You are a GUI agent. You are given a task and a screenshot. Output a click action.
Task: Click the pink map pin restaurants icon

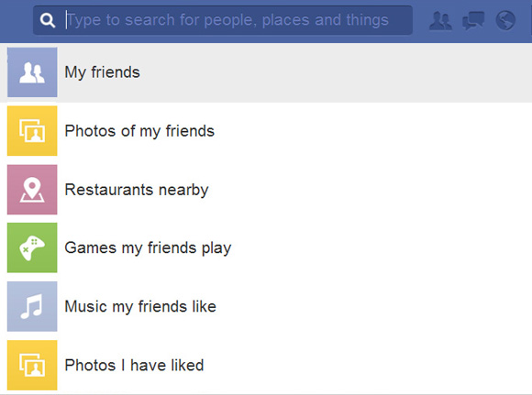(32, 190)
